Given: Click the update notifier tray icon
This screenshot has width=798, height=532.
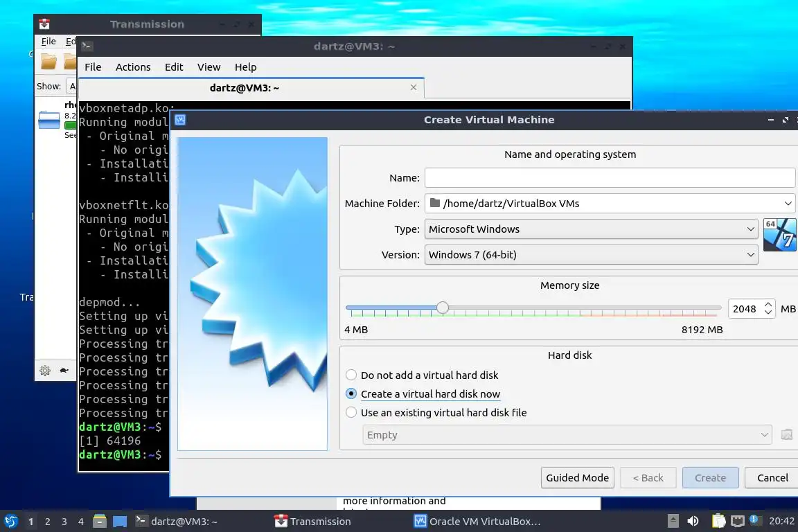Looking at the screenshot, I should pos(755,520).
